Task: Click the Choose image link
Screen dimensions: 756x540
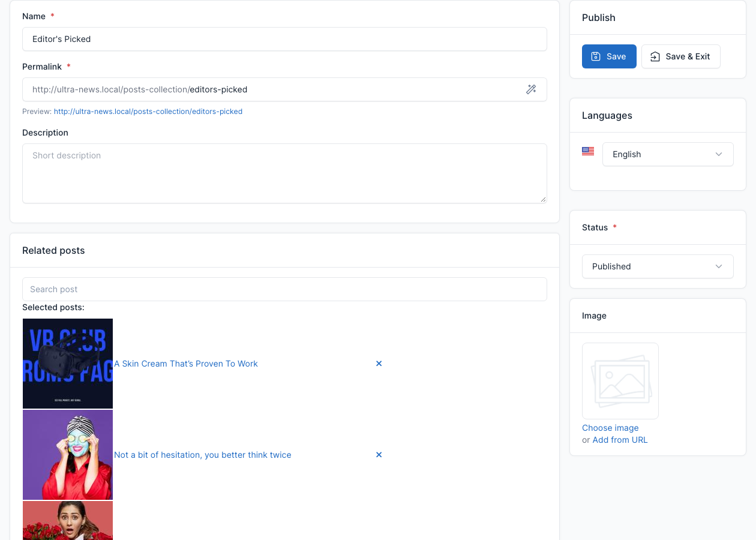Action: click(610, 428)
